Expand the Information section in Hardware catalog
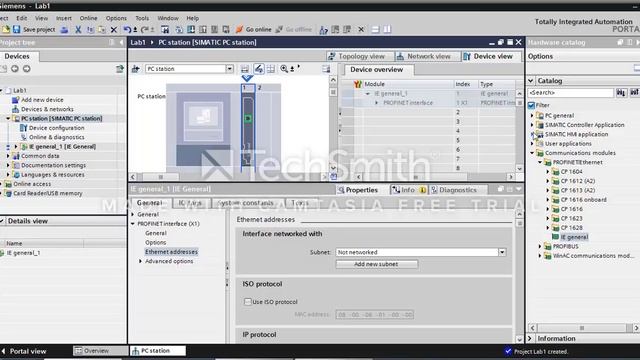 (530, 338)
